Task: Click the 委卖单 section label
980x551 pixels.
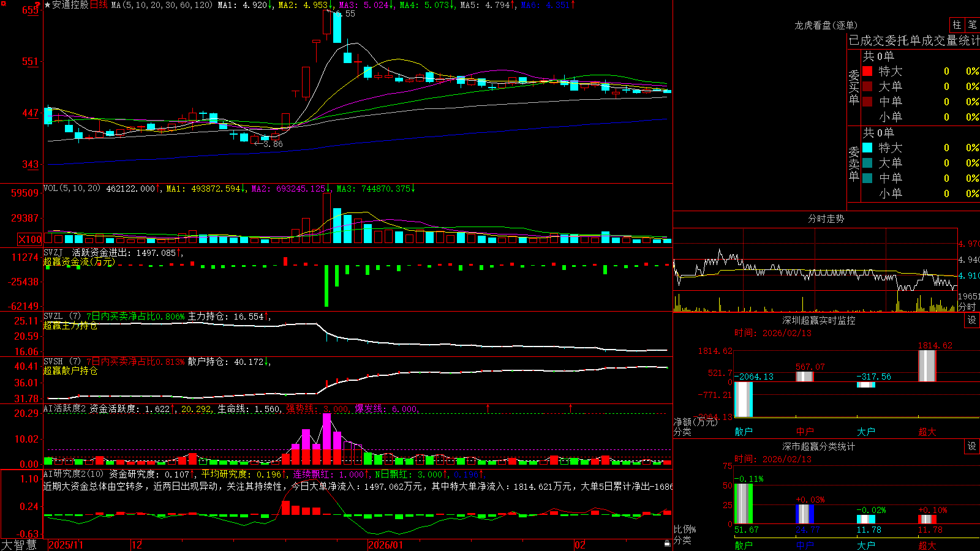Action: pos(854,163)
